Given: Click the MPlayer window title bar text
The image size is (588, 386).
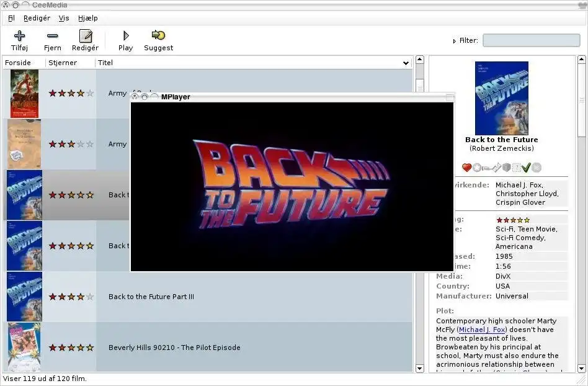Looking at the screenshot, I should 176,97.
